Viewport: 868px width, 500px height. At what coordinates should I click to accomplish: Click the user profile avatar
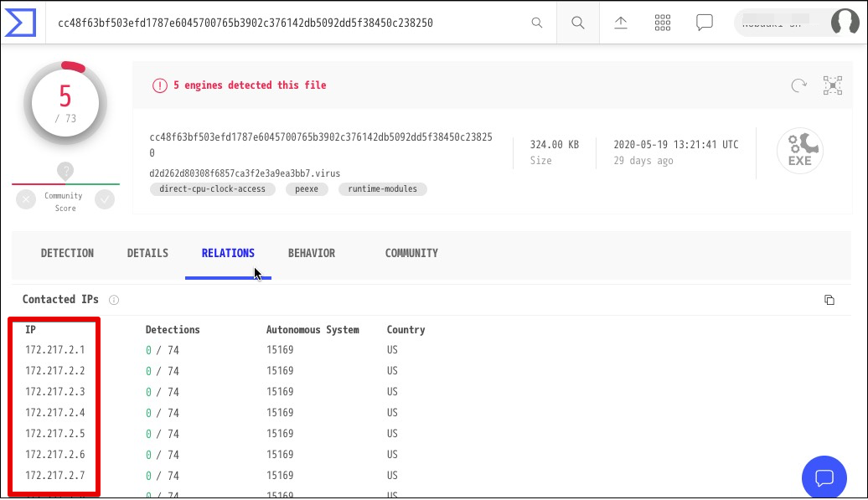[x=845, y=23]
